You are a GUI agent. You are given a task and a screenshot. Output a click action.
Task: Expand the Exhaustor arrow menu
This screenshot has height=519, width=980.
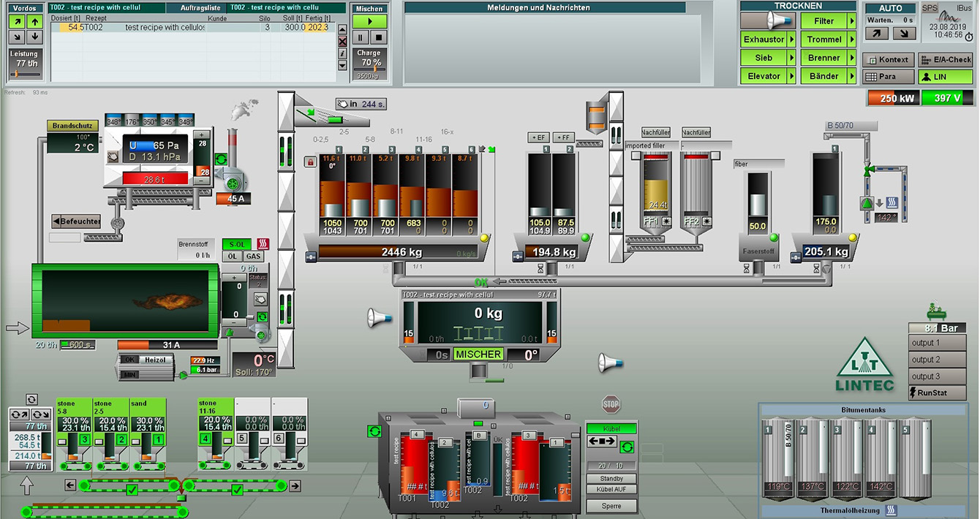tap(791, 39)
